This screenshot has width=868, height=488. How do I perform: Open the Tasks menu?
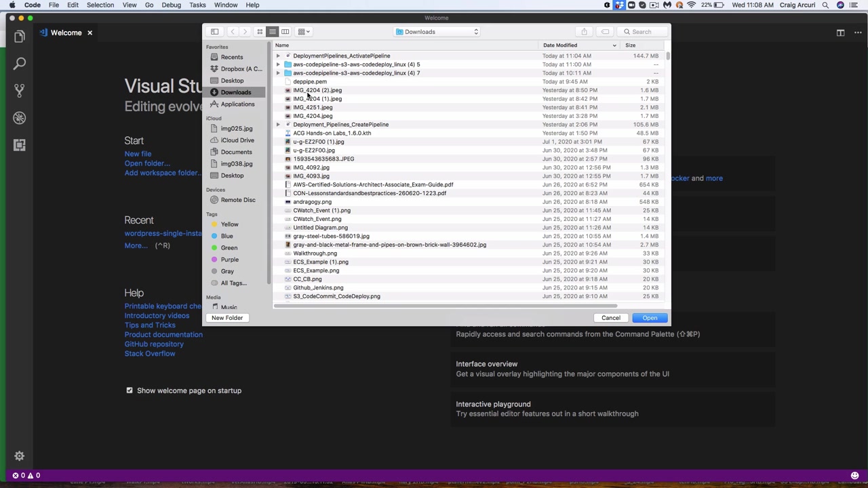pyautogui.click(x=197, y=5)
